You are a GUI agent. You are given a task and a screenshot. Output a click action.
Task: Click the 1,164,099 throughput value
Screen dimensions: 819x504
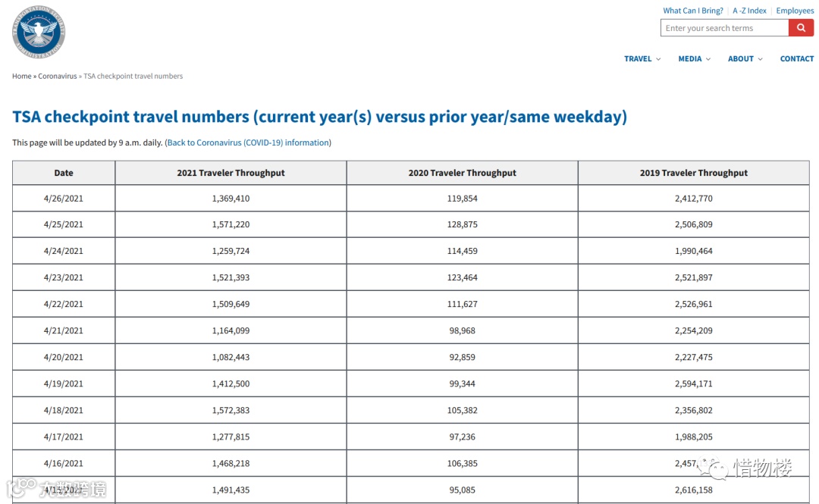click(231, 330)
